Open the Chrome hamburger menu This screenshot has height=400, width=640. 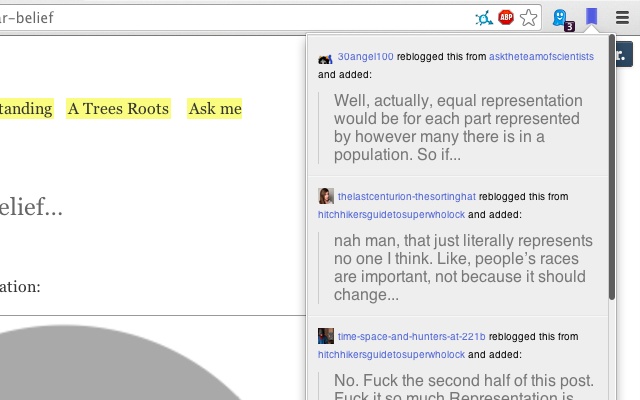point(622,18)
